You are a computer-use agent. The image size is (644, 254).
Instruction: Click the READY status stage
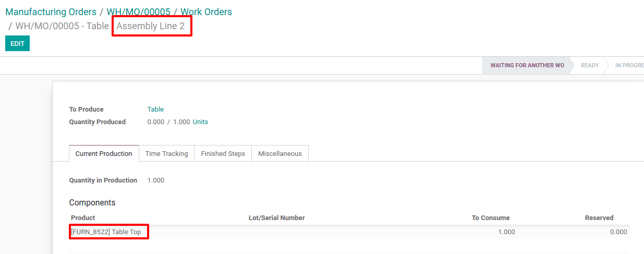pos(590,66)
